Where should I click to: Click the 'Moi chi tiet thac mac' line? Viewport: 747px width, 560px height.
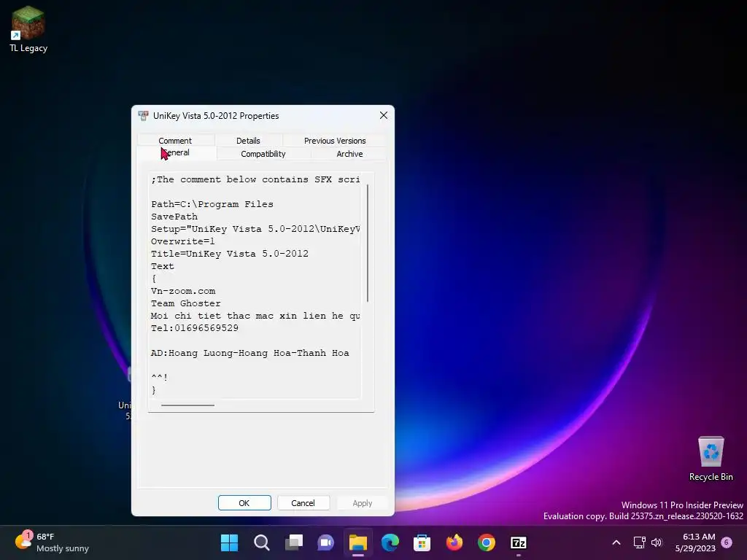[x=255, y=316]
